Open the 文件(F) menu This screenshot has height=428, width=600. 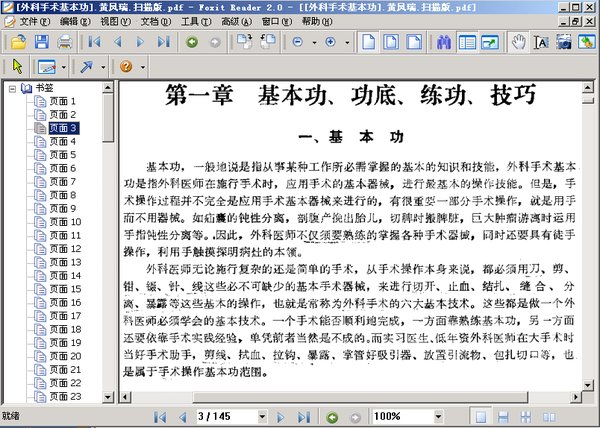pyautogui.click(x=34, y=22)
